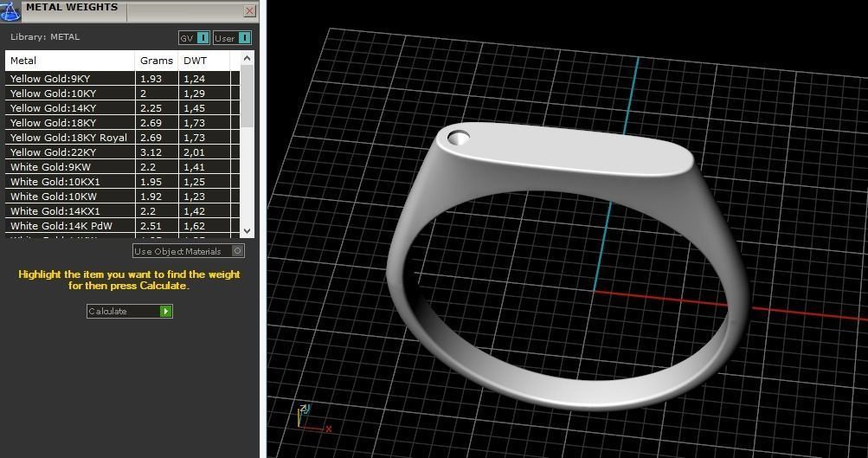
Task: Click the METAL WEIGHTS panel title
Action: click(x=72, y=7)
